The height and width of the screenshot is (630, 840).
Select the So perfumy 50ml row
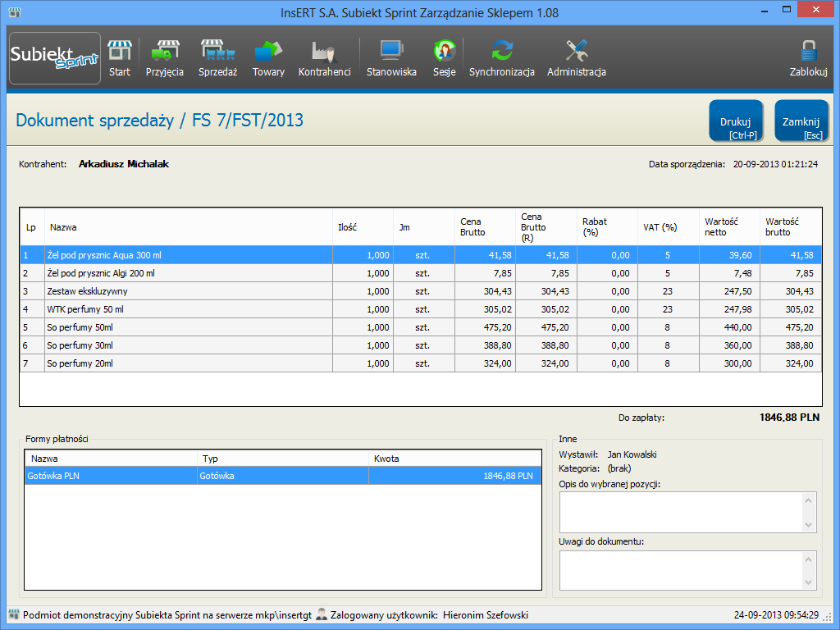421,327
